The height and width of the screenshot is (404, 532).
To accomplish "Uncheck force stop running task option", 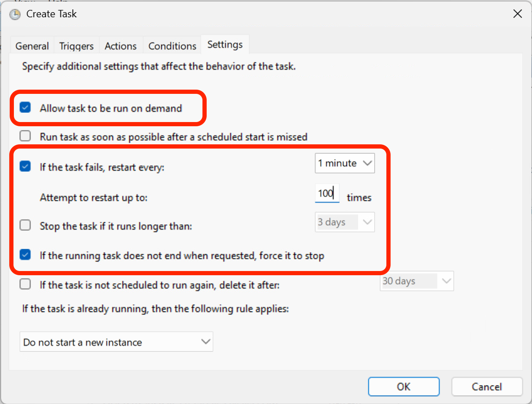I will click(25, 255).
